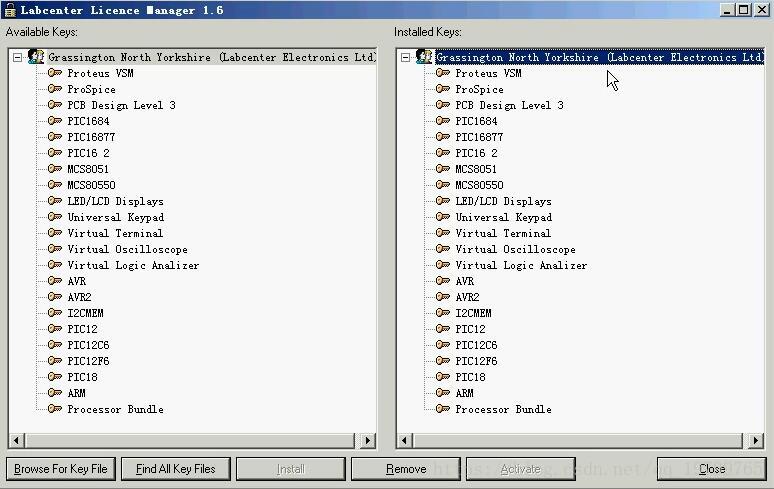
Task: Click key icon beside PIC12 in Installed Keys
Action: (443, 329)
